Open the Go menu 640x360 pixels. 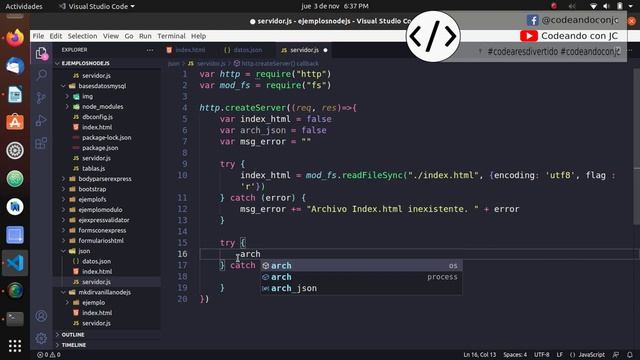129,36
